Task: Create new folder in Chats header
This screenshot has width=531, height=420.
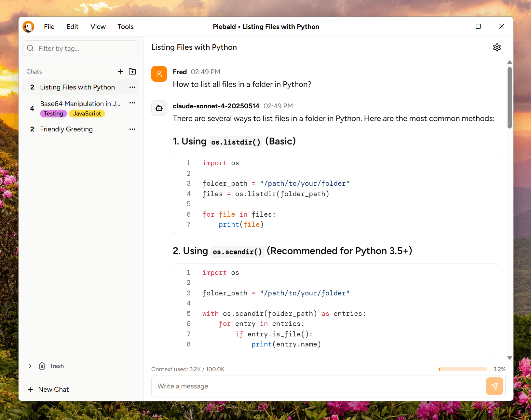Action: (x=132, y=72)
